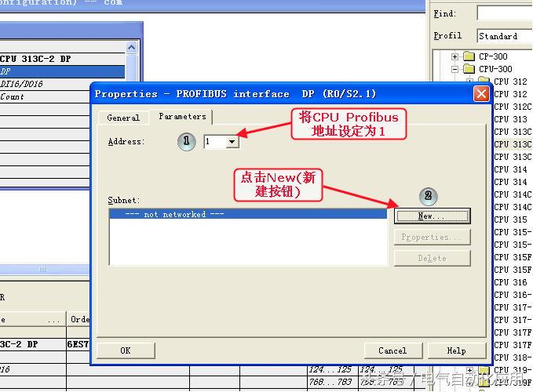This screenshot has height=392, width=533.
Task: Select the Parameters tab
Action: (182, 117)
